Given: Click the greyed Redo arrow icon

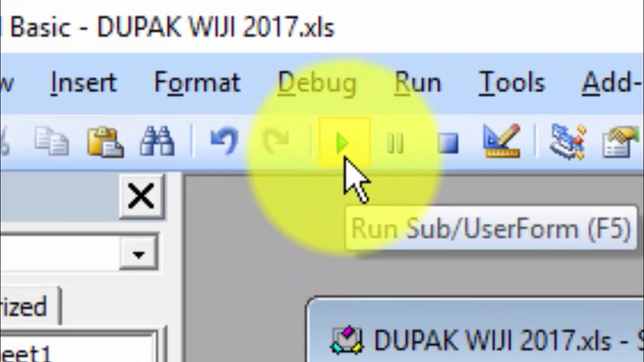Looking at the screenshot, I should [276, 141].
